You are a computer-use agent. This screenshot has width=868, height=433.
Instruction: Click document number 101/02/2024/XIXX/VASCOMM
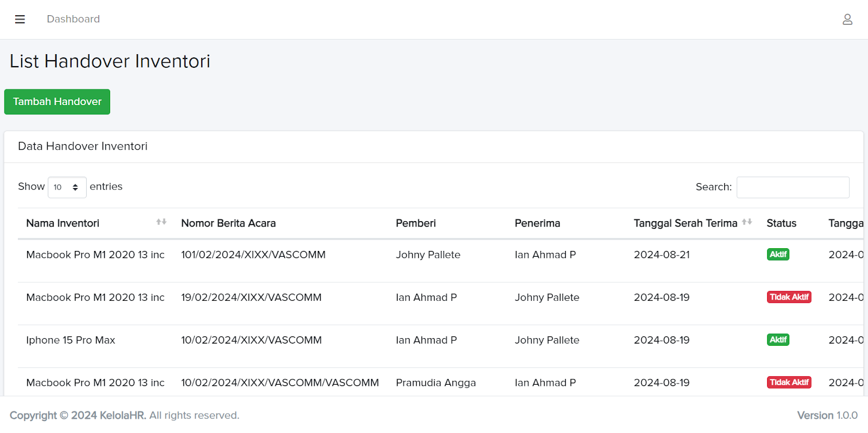[x=253, y=255]
